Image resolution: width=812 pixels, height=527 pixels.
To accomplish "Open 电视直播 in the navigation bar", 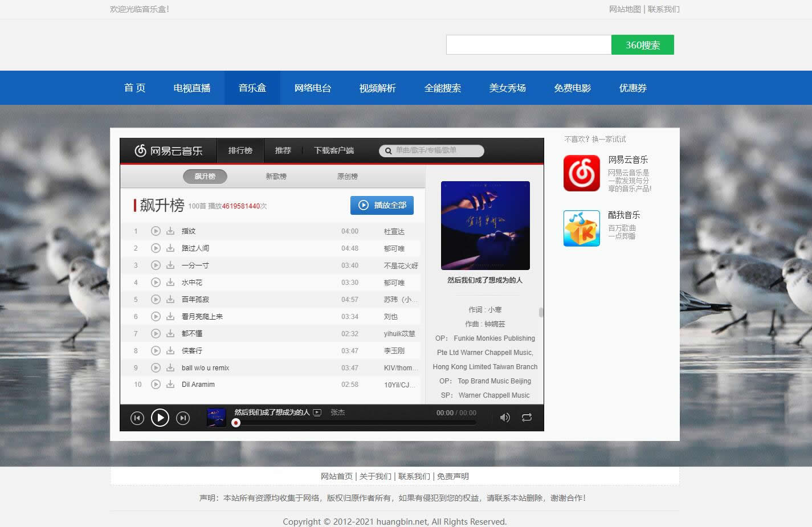I will (192, 88).
